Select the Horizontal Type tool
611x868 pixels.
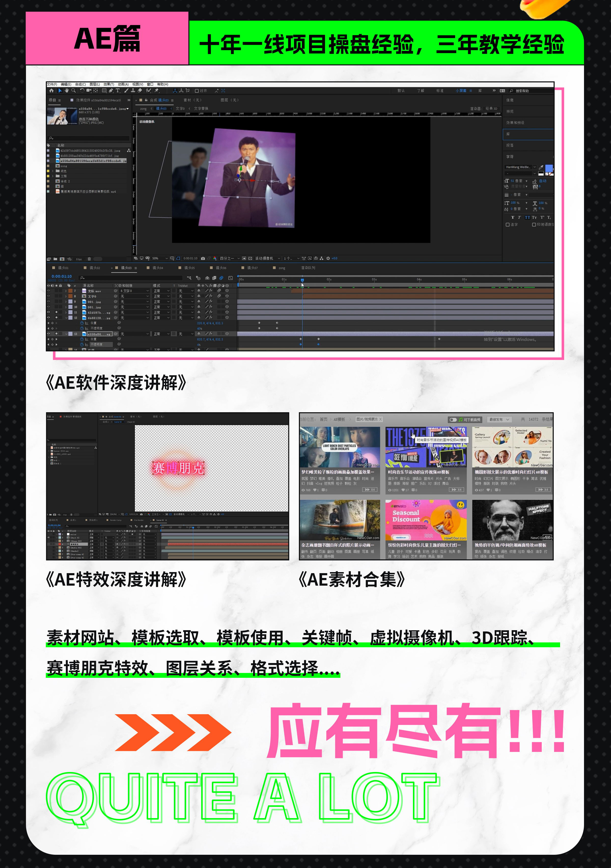[118, 91]
